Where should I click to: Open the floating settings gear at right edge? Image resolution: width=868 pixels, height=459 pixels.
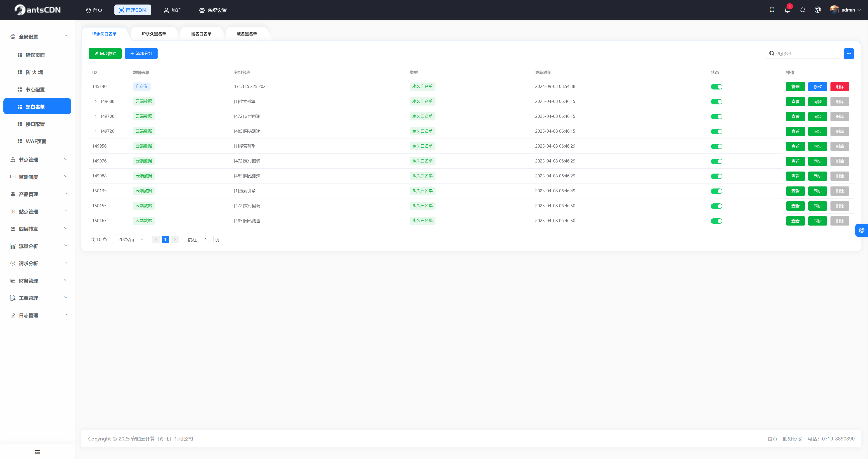(862, 230)
